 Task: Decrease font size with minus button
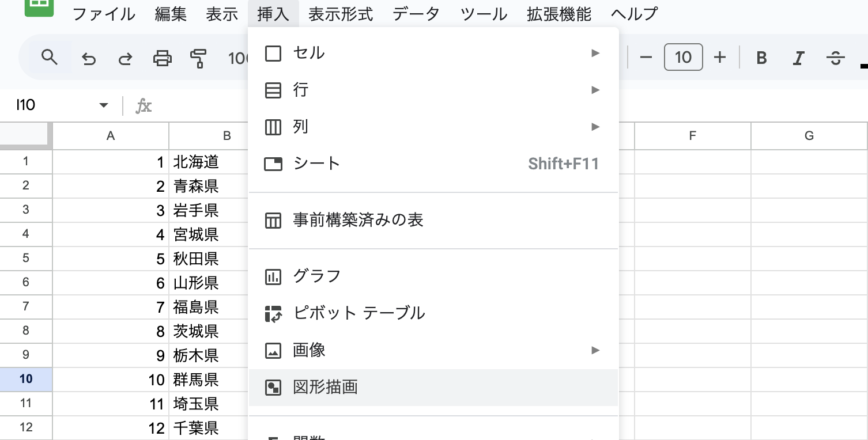tap(646, 58)
